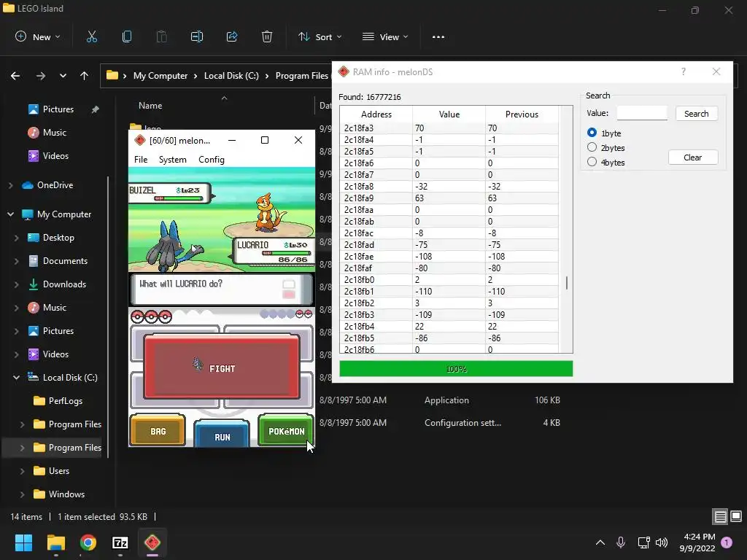Viewport: 747px width, 560px height.
Task: Open the Sort dropdown menu
Action: point(320,36)
